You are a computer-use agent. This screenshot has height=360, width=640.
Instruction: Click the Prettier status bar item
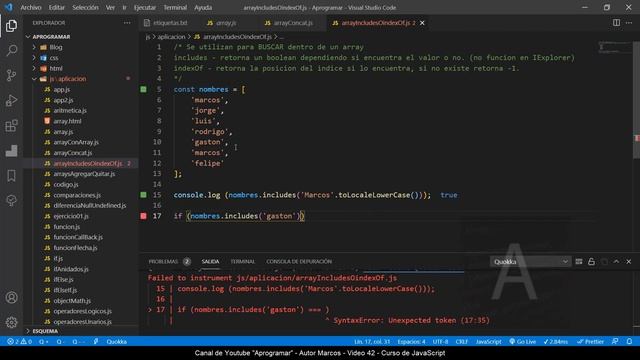coord(590,342)
